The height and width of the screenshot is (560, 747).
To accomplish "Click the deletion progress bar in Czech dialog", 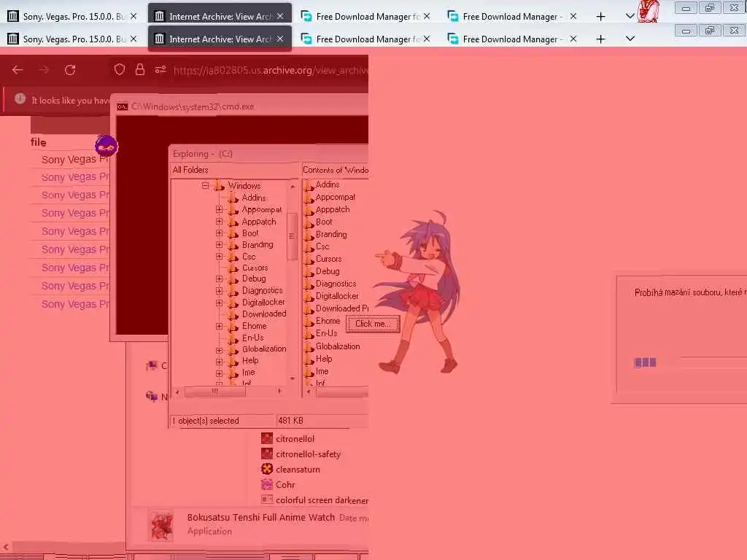I will (691, 362).
